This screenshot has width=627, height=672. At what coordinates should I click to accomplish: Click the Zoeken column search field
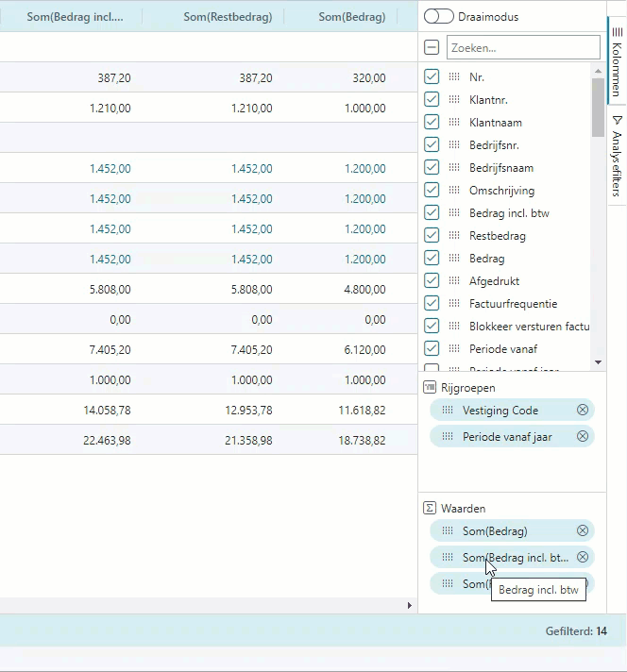(523, 47)
